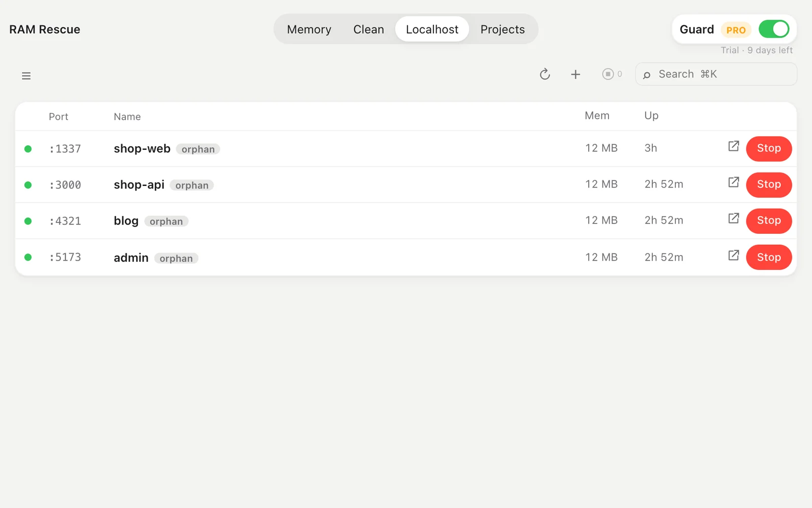Click port :1337 text
812x508 pixels.
point(65,149)
